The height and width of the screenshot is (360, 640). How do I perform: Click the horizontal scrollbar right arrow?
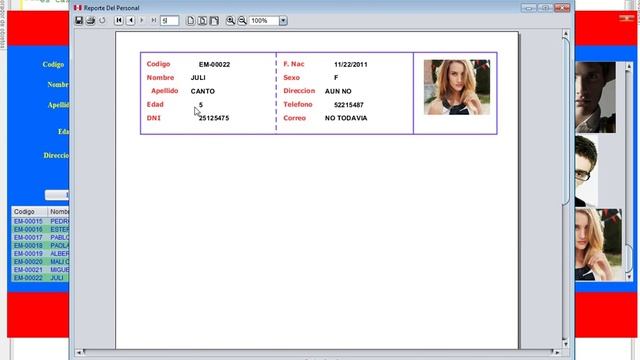(557, 352)
